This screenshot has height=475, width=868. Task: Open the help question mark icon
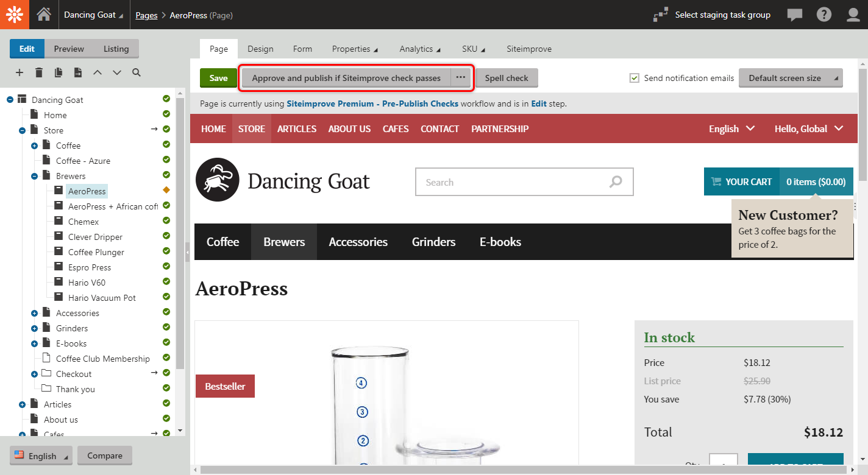pos(824,15)
